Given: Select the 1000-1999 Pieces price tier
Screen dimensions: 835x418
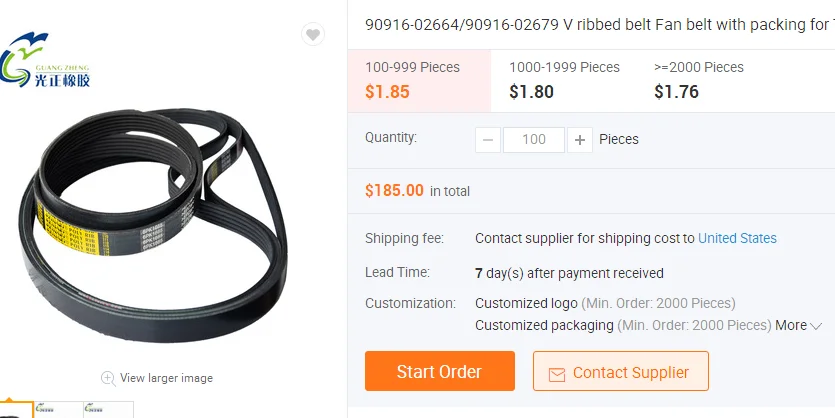Looking at the screenshot, I should [x=564, y=80].
